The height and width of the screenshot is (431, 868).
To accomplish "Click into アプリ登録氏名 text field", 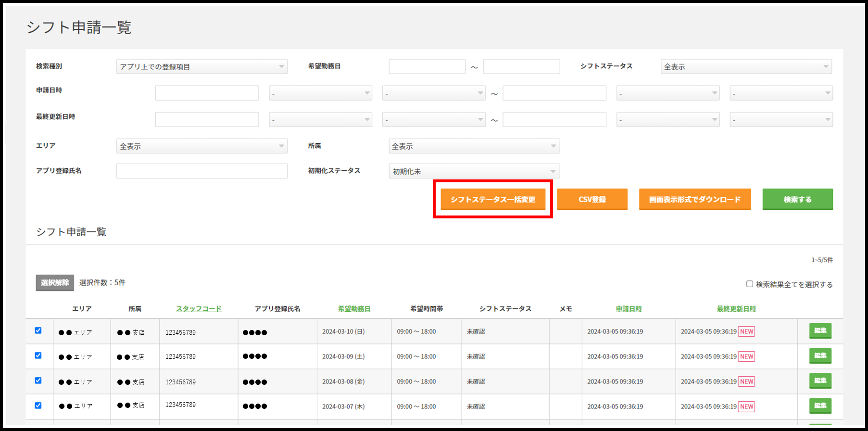I will coord(201,171).
